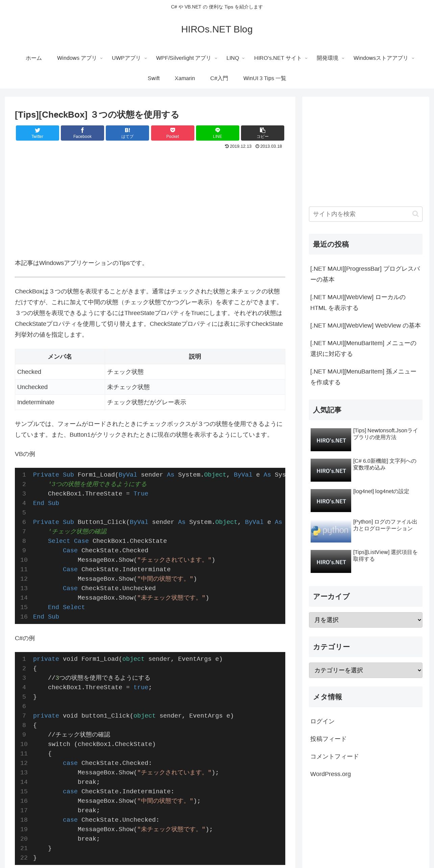This screenshot has width=434, height=868.
Task: Open MenuBarItem 孫メニューを作成する post
Action: tap(366, 377)
